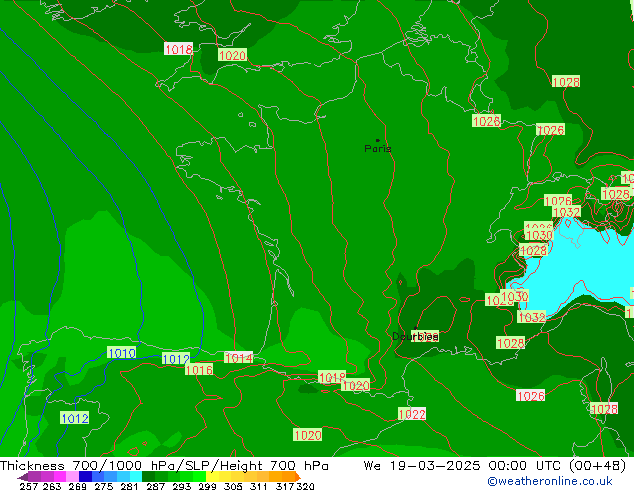Click the orange right arrow of color scale
The image size is (634, 490).
(x=298, y=477)
